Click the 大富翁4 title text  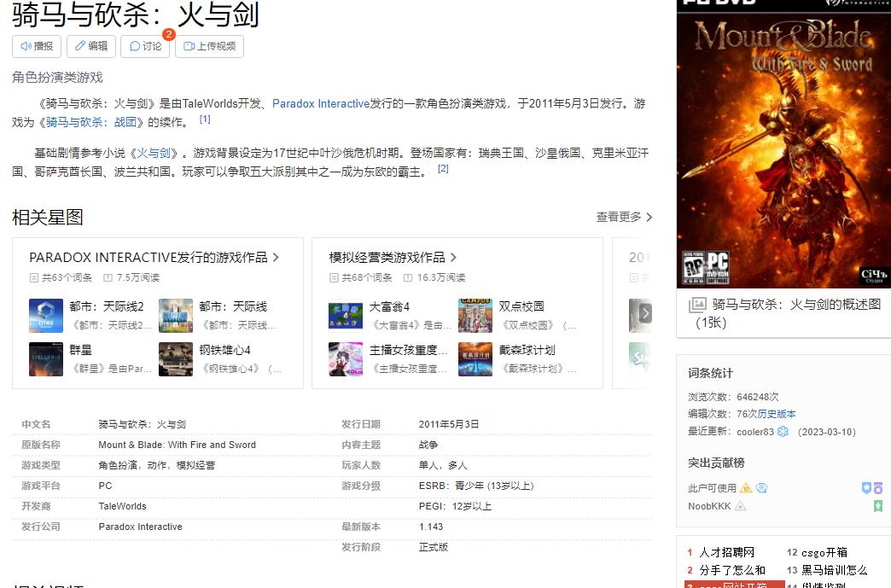[389, 306]
